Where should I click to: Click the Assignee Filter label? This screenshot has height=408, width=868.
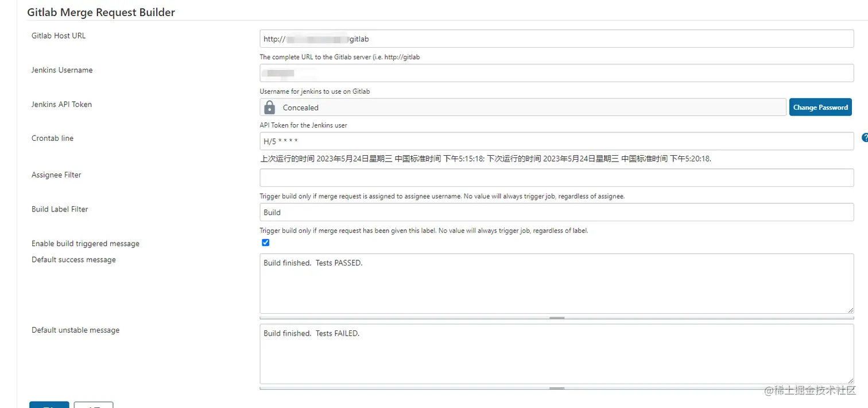(56, 175)
